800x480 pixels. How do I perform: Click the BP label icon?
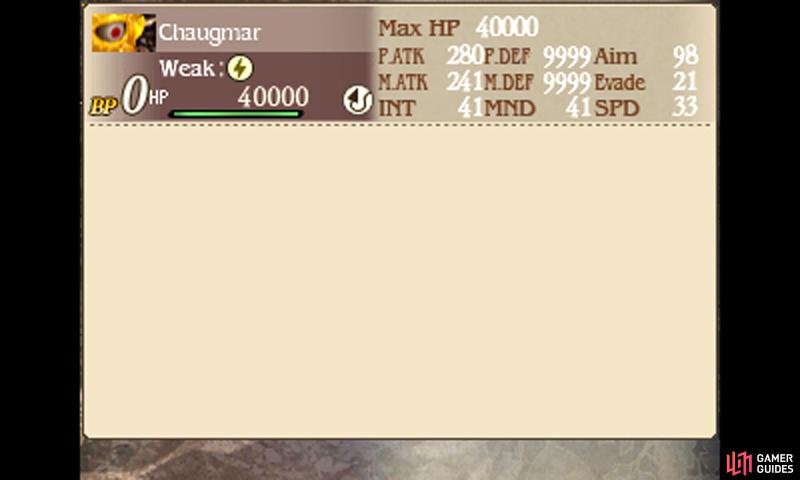[x=104, y=106]
